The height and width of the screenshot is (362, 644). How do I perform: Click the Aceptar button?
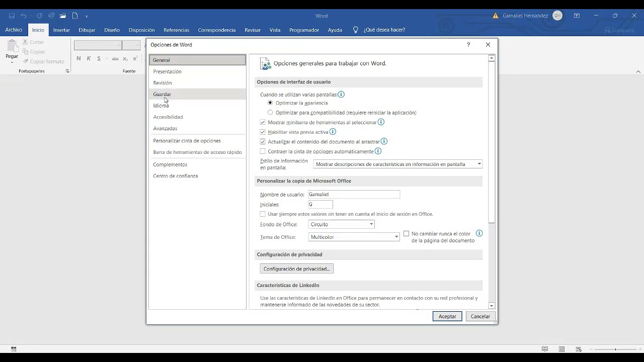447,316
